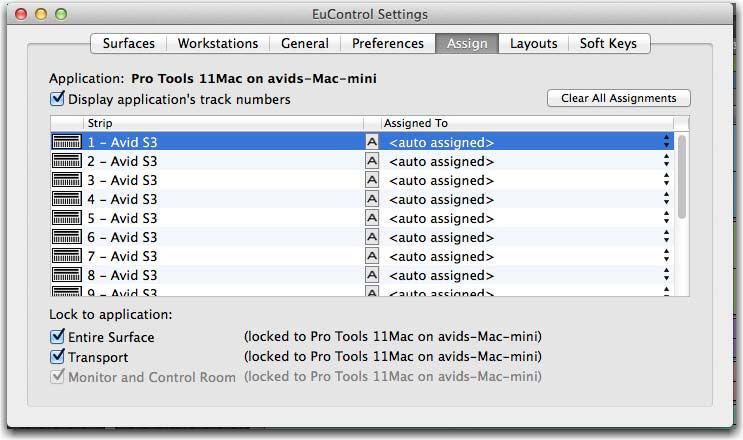This screenshot has width=743, height=440.
Task: Select the Assign tab
Action: (467, 44)
